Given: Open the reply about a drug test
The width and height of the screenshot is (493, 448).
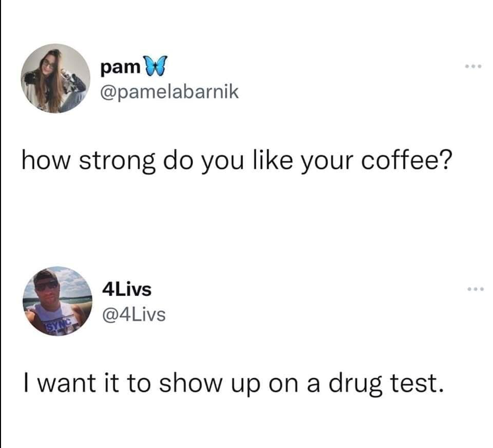Looking at the screenshot, I should point(234,383).
